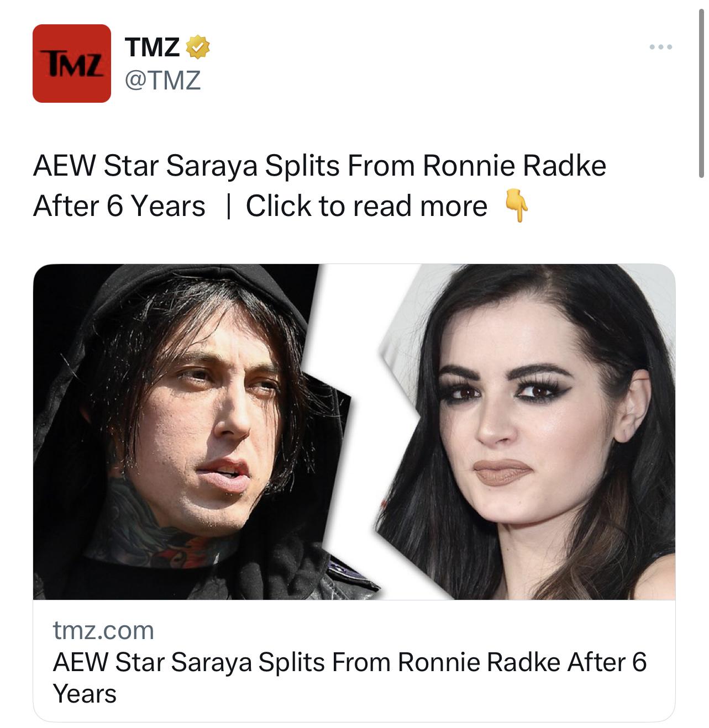The width and height of the screenshot is (709, 728).
Task: Open the three-dot more options menu
Action: point(661,48)
